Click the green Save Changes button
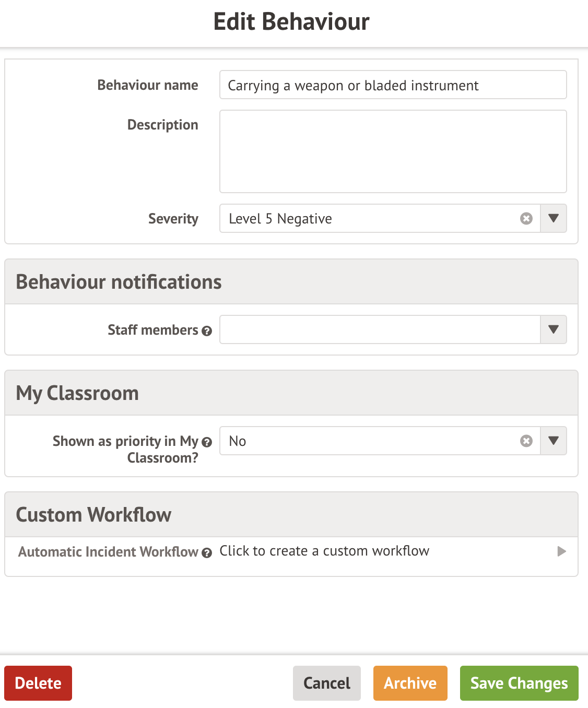Image resolution: width=588 pixels, height=708 pixels. click(519, 683)
